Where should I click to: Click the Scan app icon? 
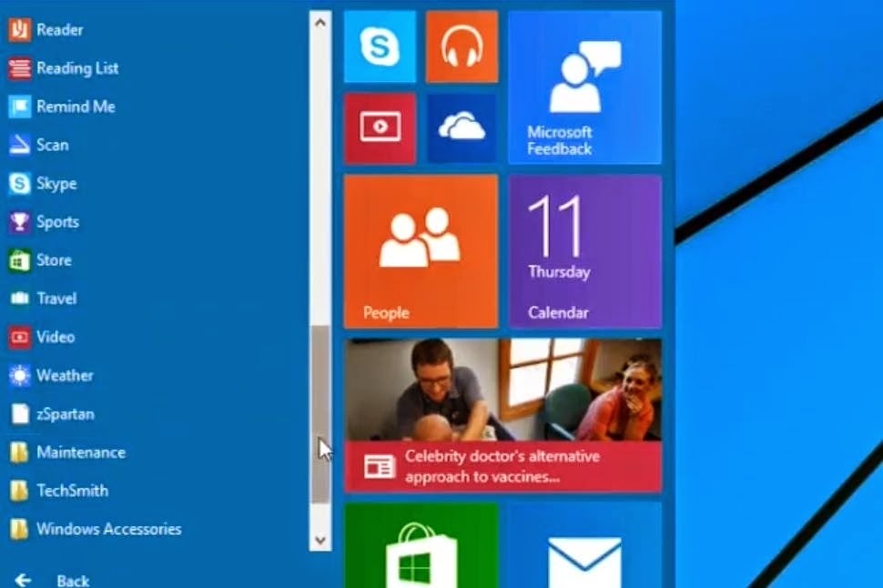click(x=19, y=145)
